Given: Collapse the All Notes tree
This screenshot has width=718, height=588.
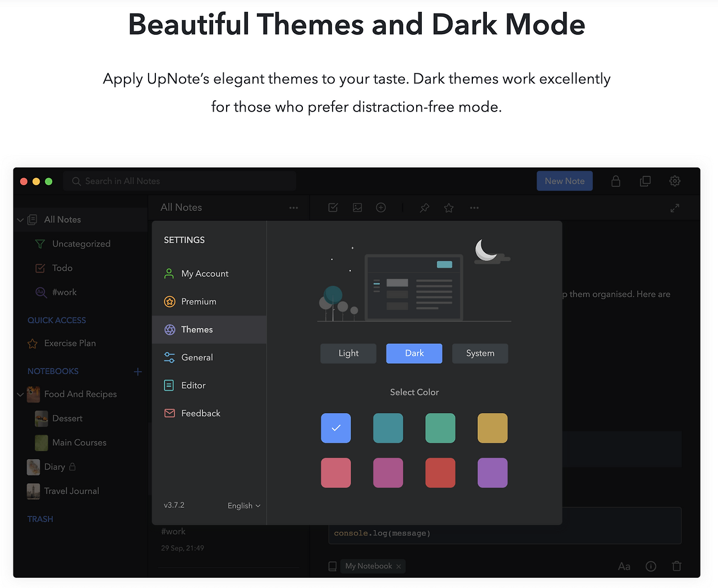Looking at the screenshot, I should click(20, 220).
